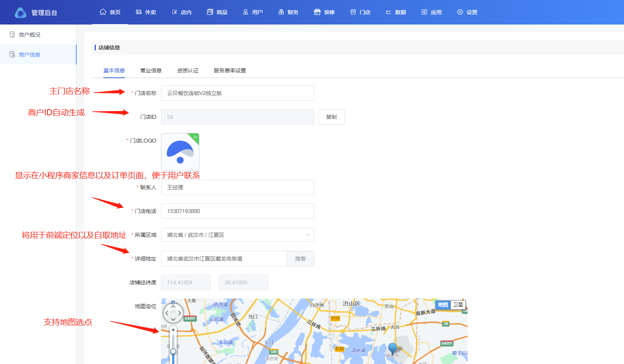Image resolution: width=624 pixels, height=364 pixels.
Task: Select 商户概况 in the left sidebar
Action: (30, 35)
